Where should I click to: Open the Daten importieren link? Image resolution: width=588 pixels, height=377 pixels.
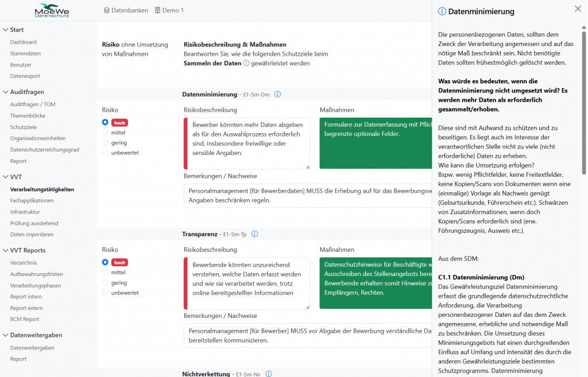click(32, 234)
